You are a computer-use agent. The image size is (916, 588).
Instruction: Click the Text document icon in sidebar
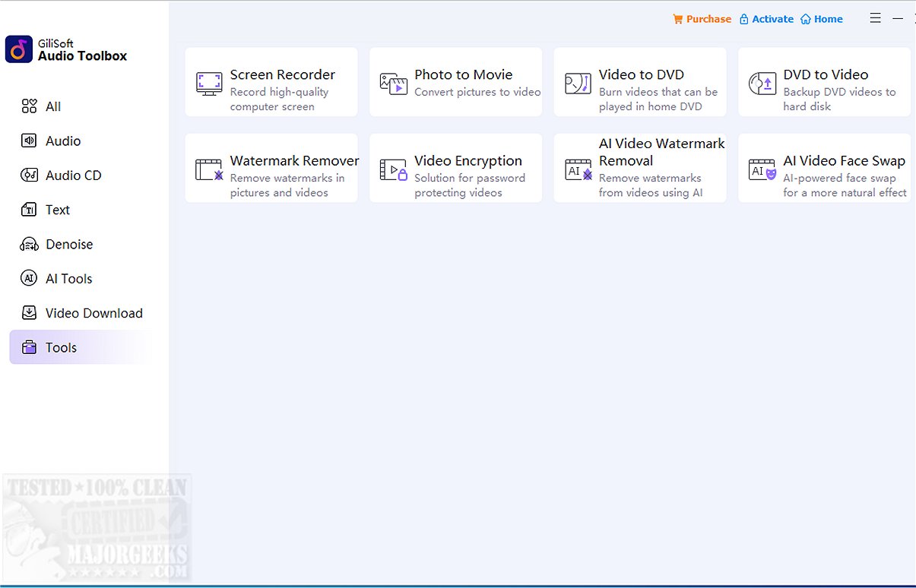[x=29, y=210]
